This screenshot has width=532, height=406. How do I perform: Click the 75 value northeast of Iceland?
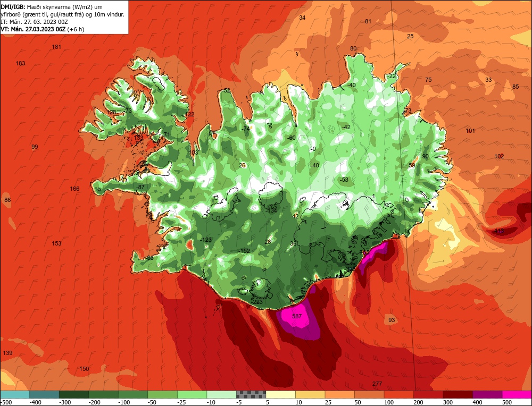(428, 80)
